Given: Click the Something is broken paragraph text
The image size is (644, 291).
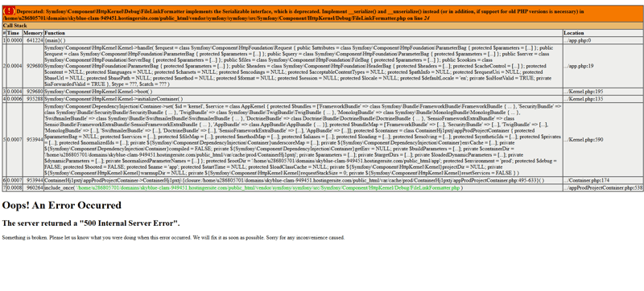Looking at the screenshot, I should point(173,237).
